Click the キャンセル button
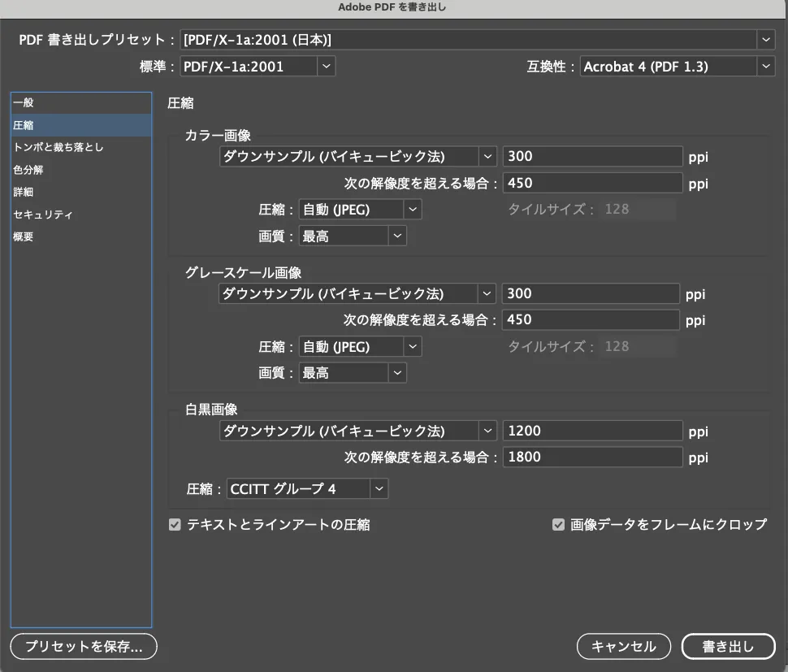This screenshot has width=788, height=672. [623, 647]
